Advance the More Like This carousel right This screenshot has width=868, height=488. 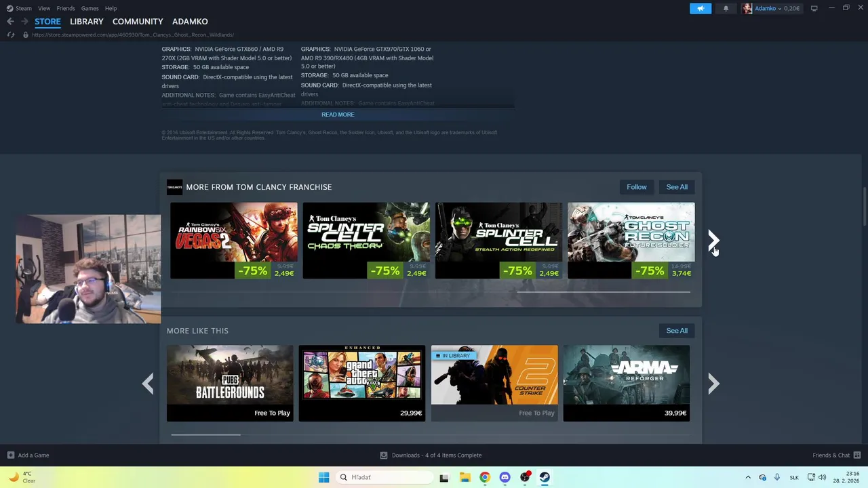point(713,384)
